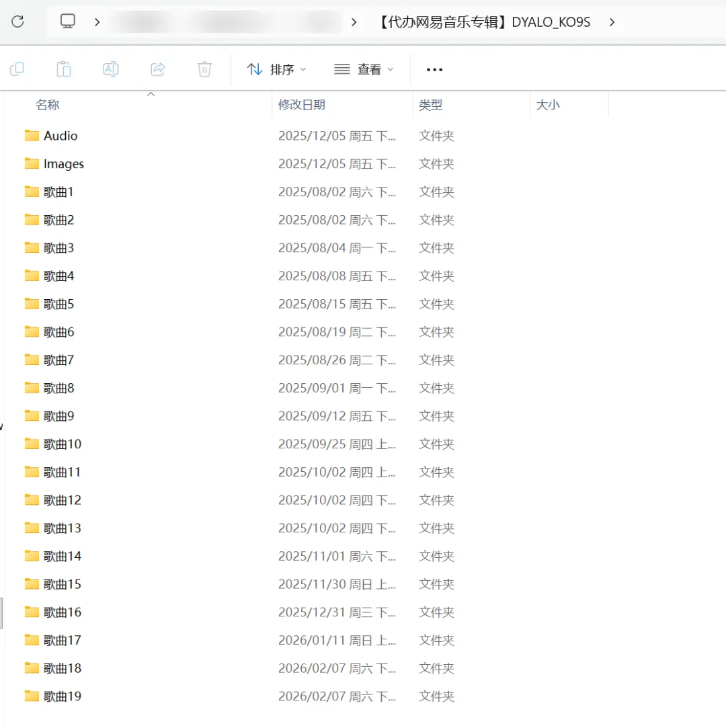This screenshot has height=728, width=726.
Task: Click the 歌曲18 folder name
Action: point(63,668)
